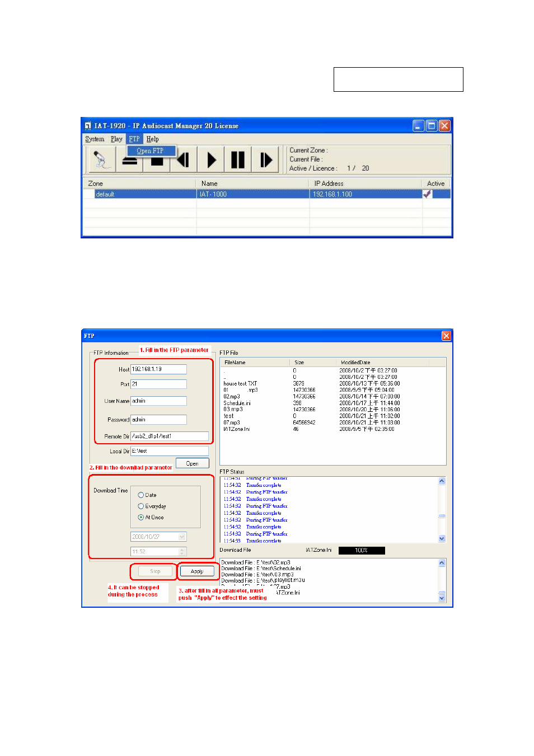Click the Open button in FTP dialog

point(193,463)
